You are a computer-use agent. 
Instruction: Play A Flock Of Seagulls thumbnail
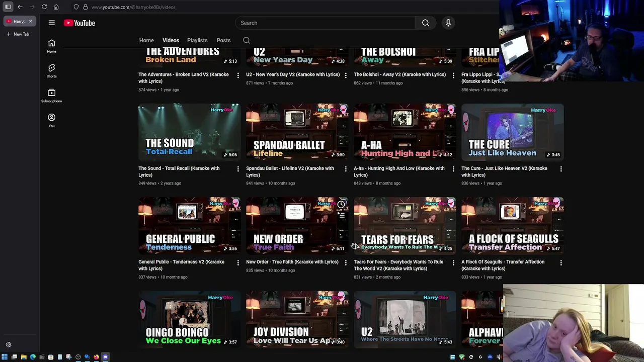tap(513, 226)
